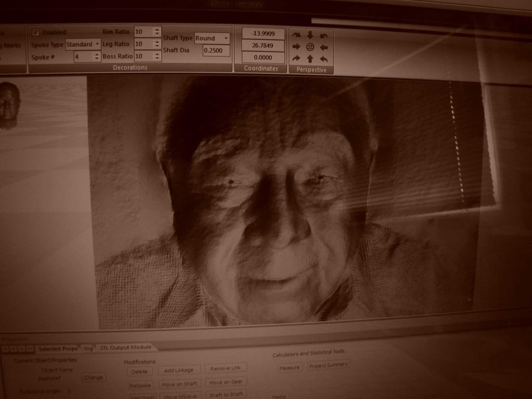The image size is (532, 399).
Task: Increase the Rim Ratio stepper value
Action: [x=157, y=29]
